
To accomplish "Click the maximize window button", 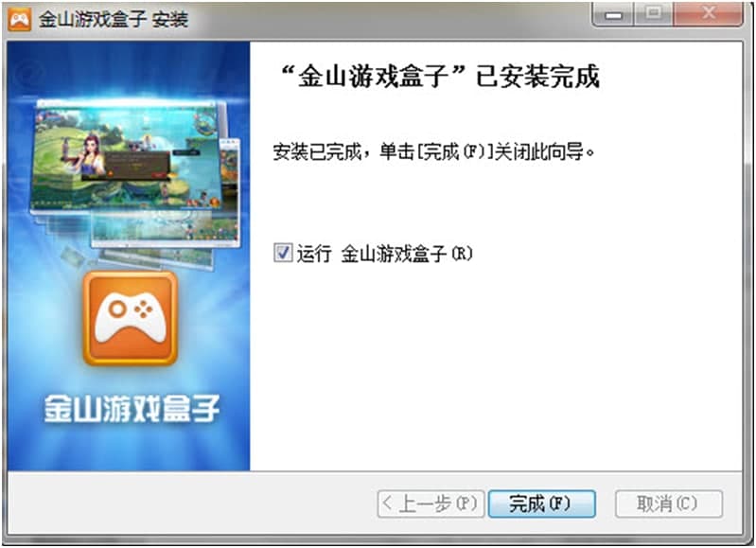I will (x=653, y=14).
